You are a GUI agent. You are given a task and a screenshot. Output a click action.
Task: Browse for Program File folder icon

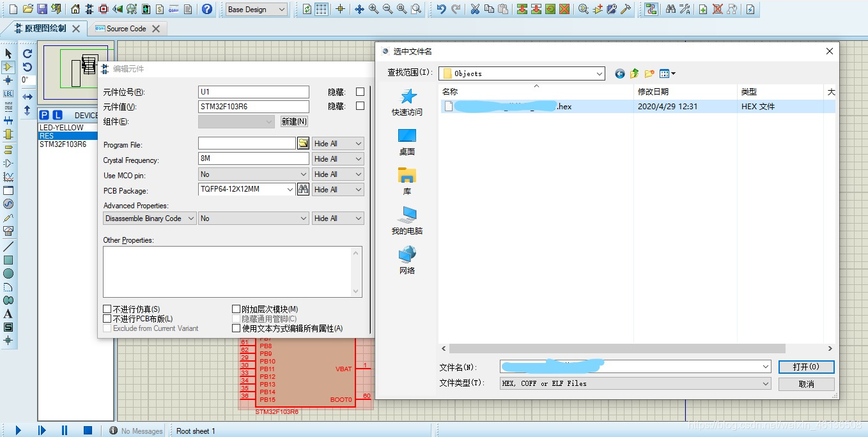coord(303,143)
